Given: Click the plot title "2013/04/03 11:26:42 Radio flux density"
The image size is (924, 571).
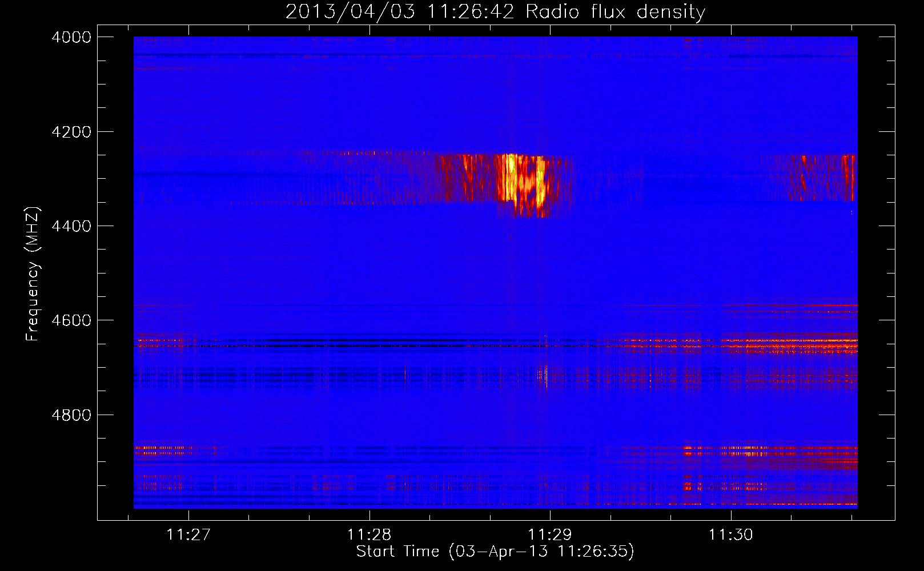Looking at the screenshot, I should [x=495, y=12].
